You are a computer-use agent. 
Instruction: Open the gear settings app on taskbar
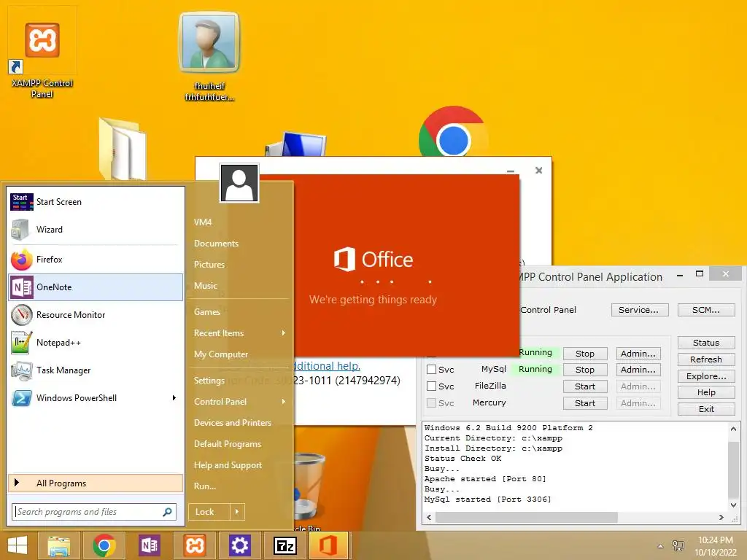(x=239, y=545)
